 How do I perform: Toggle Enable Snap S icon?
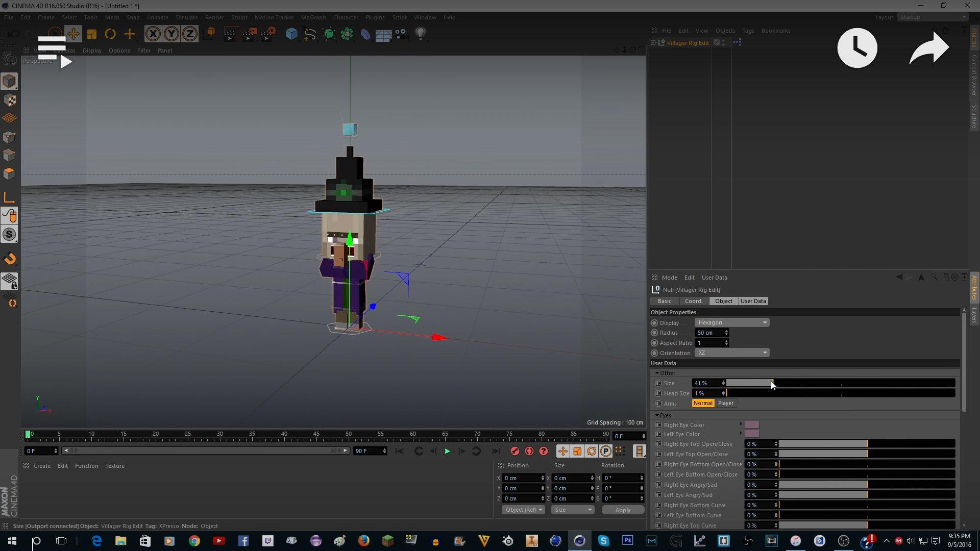(9, 234)
